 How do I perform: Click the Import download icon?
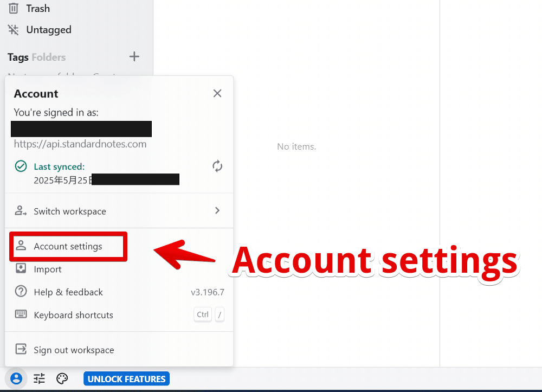(x=21, y=268)
